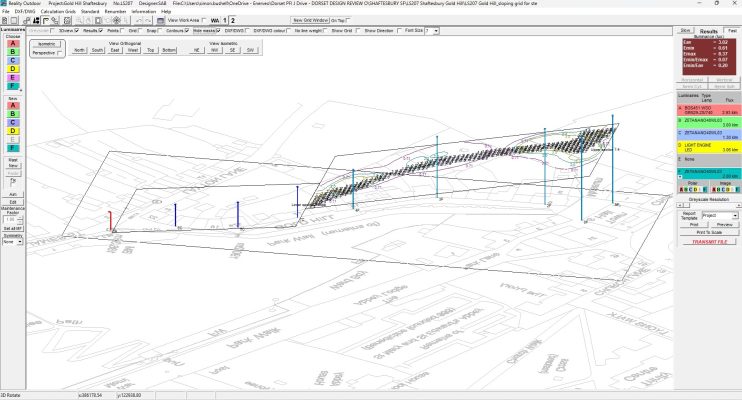Select view window 2 button
The image size is (742, 400).
234,20
